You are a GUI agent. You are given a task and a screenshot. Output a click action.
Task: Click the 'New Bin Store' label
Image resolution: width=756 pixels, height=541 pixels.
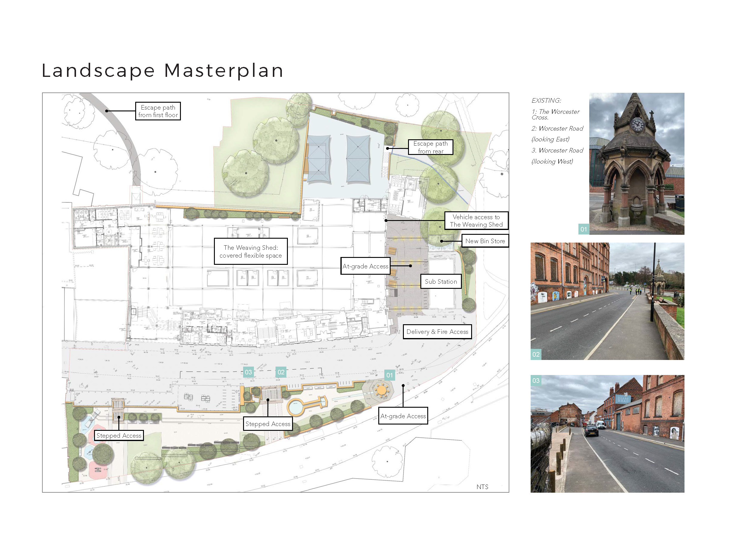(x=485, y=241)
